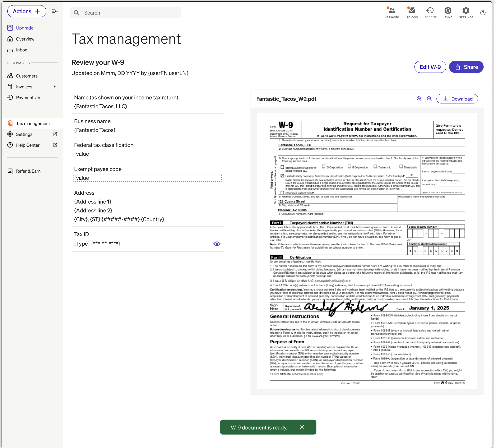Open the Network panel
Viewport: 494px width, 448px height.
(x=392, y=13)
